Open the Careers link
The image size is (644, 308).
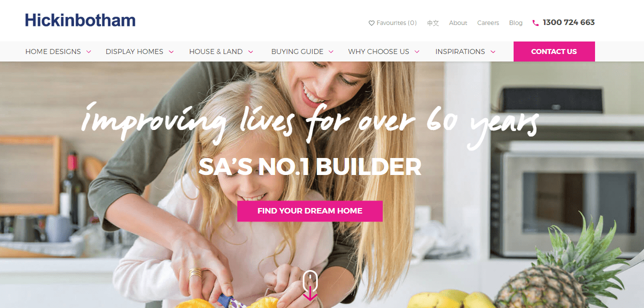(x=488, y=23)
